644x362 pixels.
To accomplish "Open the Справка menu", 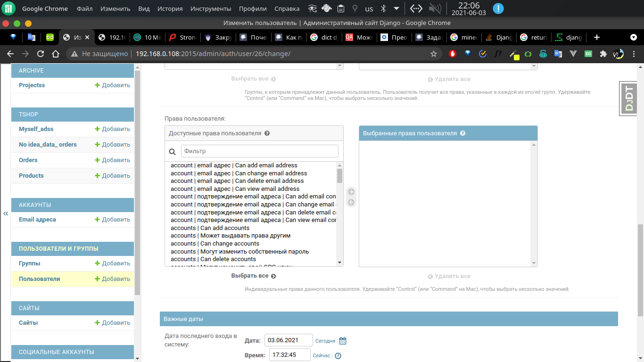I will tap(287, 8).
